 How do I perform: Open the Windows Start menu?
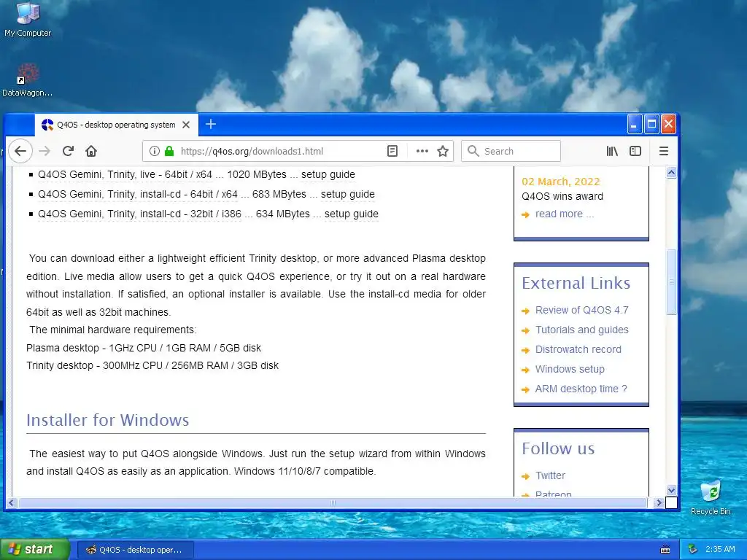35,550
